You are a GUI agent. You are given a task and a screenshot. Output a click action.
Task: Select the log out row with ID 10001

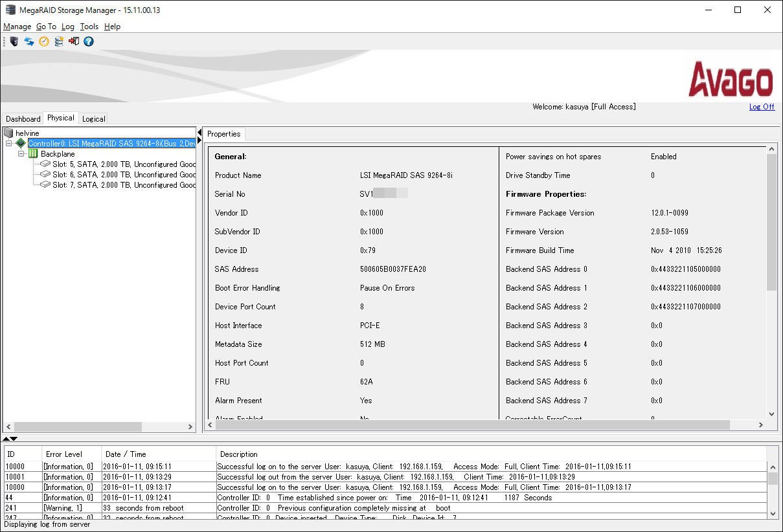click(385, 477)
